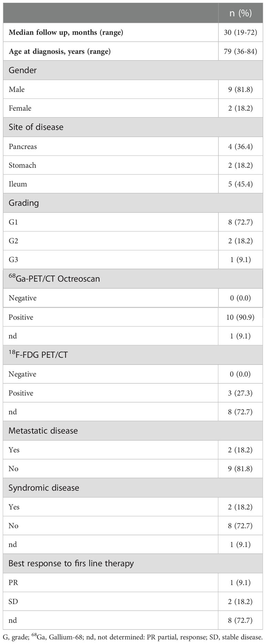Click the Age at diagnosis value 79 (36-84)

[x=241, y=52]
